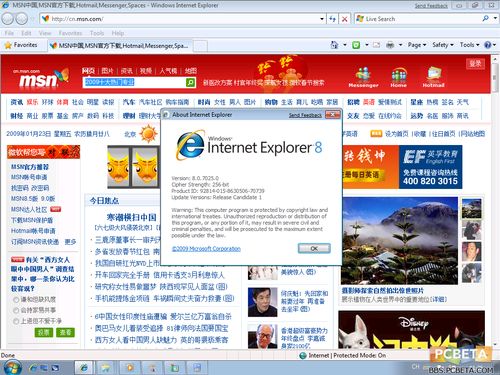Click the Refresh page icon
Image resolution: width=500 pixels, height=375 pixels.
(x=332, y=19)
